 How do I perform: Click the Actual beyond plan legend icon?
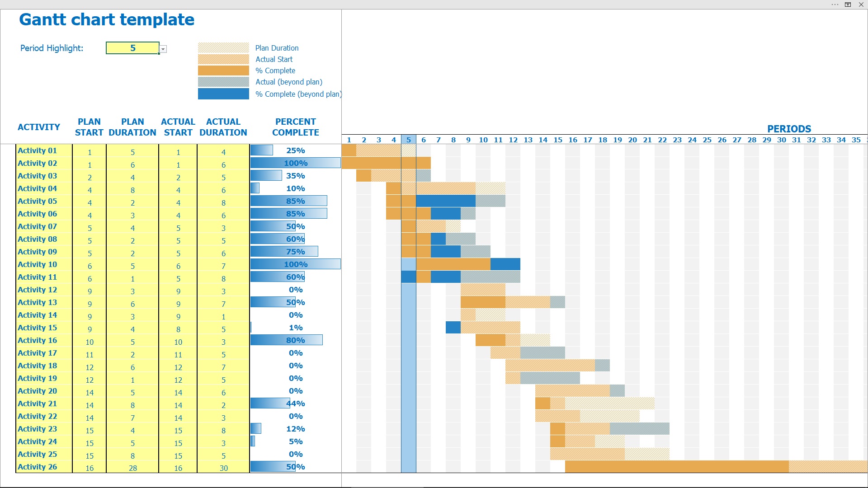[224, 82]
